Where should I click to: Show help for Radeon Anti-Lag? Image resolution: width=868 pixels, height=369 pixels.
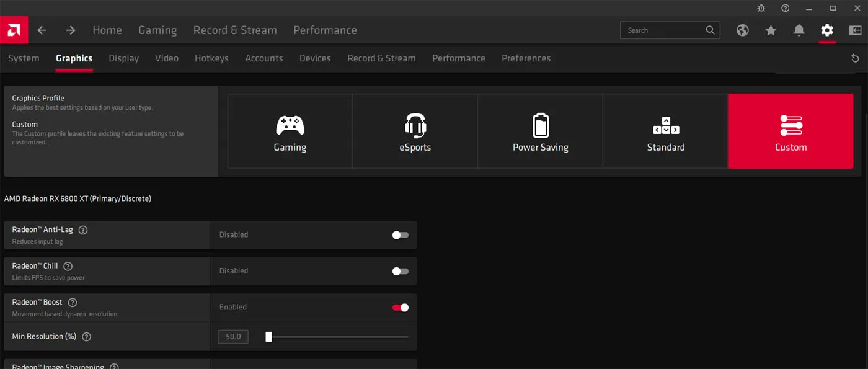83,229
